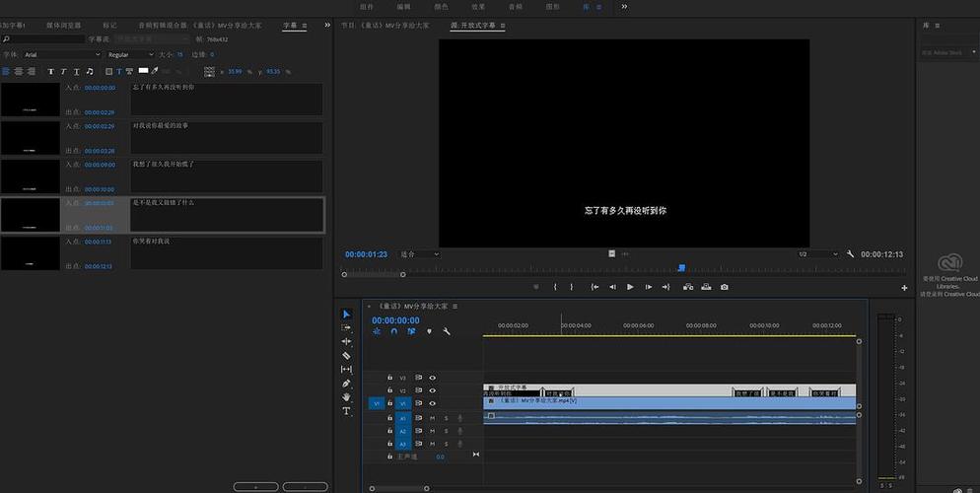Switch to Markers tab
The image size is (980, 493).
pos(110,26)
